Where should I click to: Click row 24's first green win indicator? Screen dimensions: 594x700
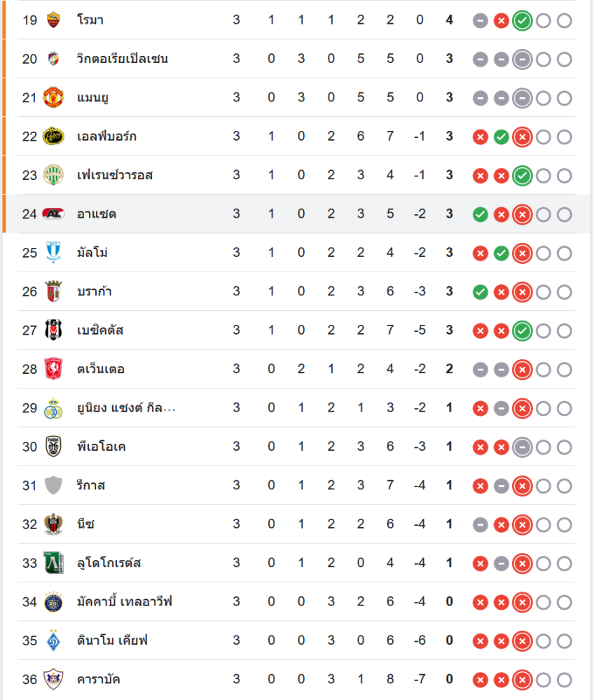click(x=480, y=215)
